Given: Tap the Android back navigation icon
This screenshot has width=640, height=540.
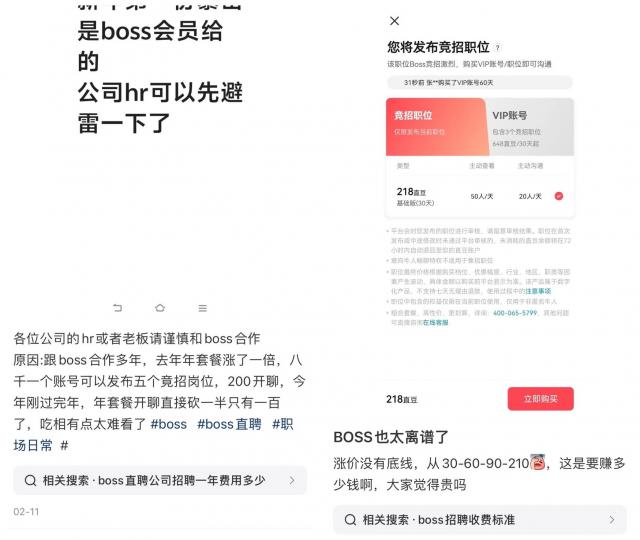Looking at the screenshot, I should [x=118, y=308].
